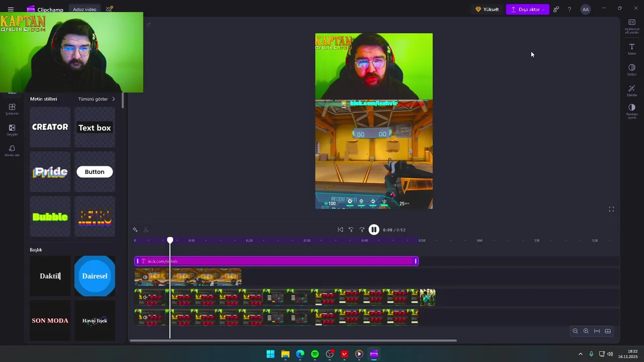Viewport: 644px width, 362px height.
Task: Enter fullscreen preview mode
Action: (611, 209)
